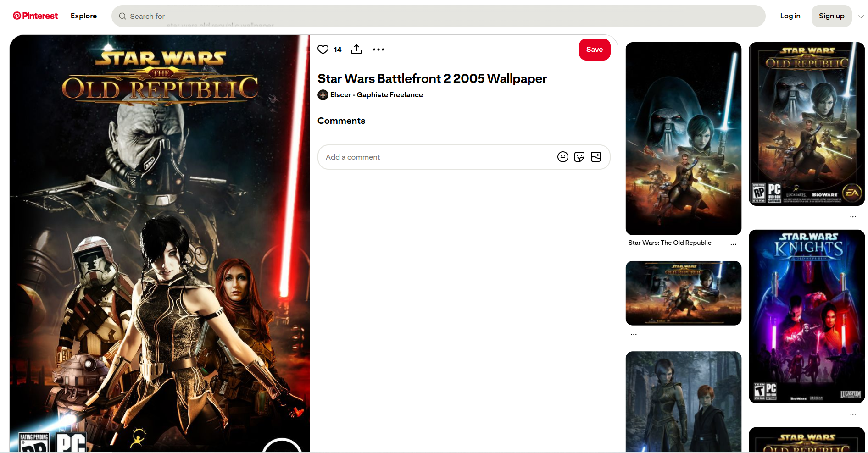Click the Pinterest logo

[35, 16]
